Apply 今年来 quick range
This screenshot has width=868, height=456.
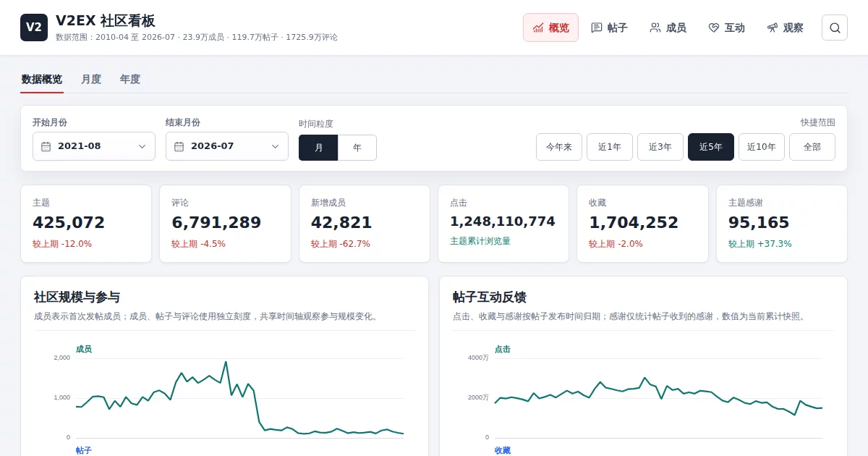tap(559, 147)
